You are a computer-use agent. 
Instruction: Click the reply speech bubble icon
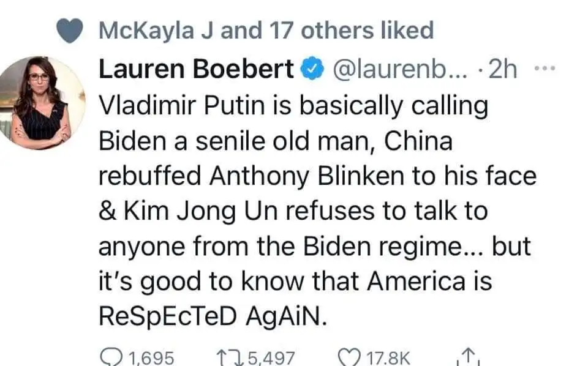pyautogui.click(x=110, y=356)
